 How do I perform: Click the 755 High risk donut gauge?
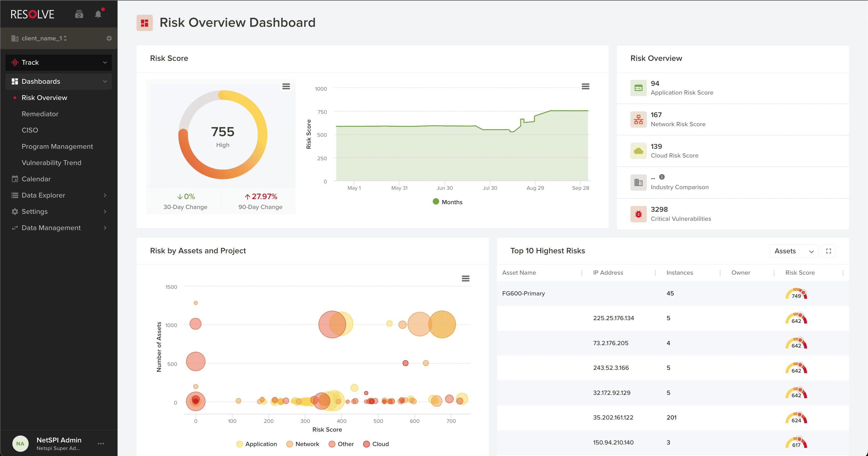coord(223,135)
